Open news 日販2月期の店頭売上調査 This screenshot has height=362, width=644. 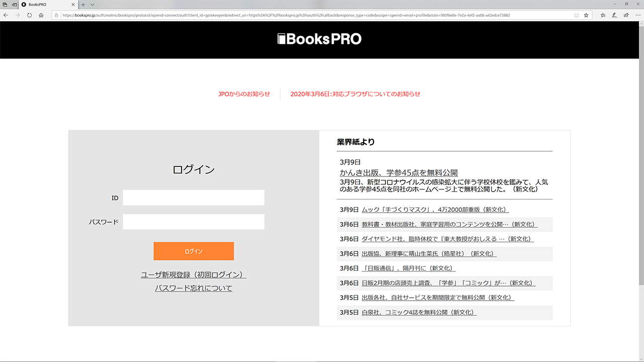tap(449, 283)
